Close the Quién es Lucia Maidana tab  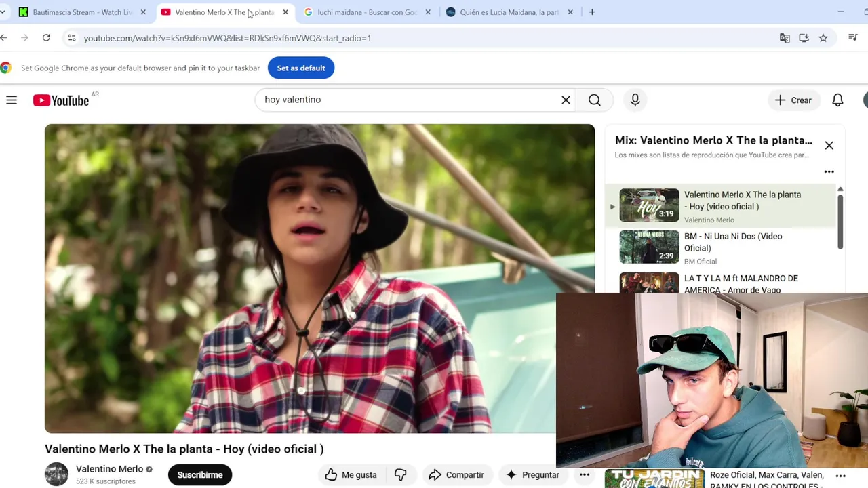point(570,12)
